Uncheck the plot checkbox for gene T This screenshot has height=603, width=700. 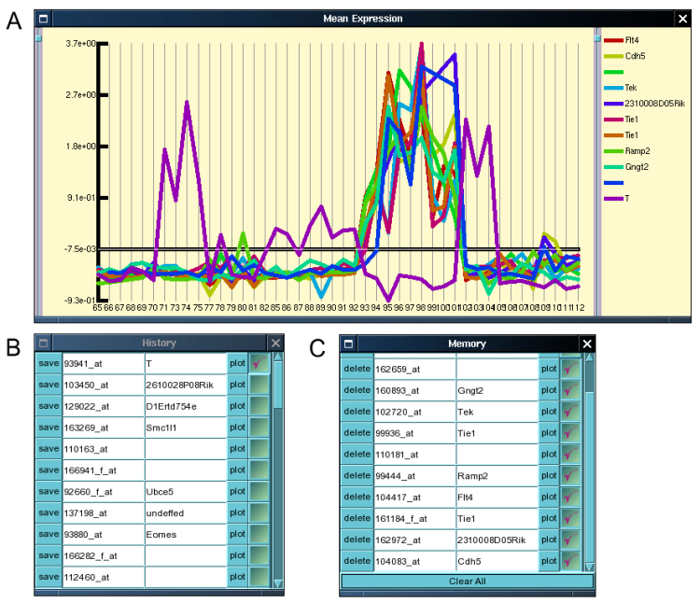259,363
